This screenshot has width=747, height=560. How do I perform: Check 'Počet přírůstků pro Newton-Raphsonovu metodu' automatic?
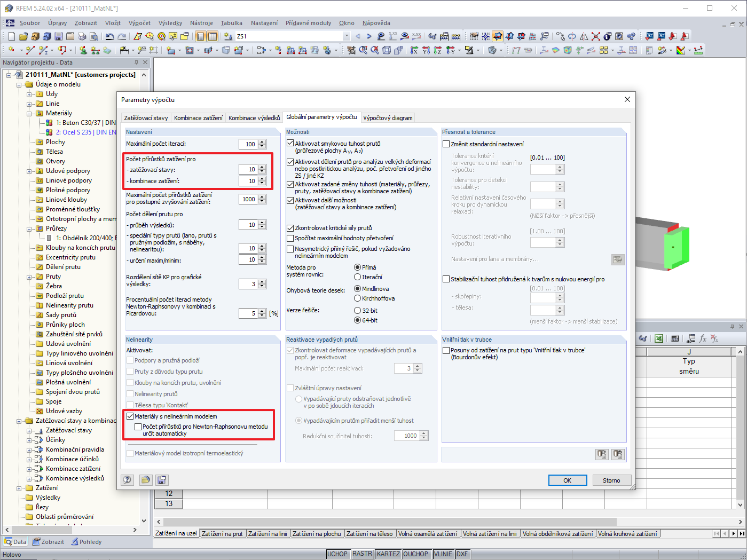tap(138, 427)
